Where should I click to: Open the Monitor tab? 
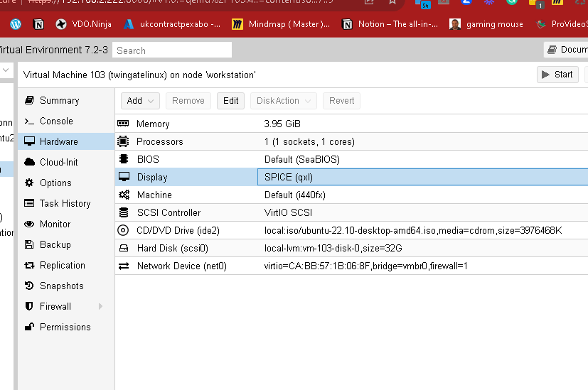click(66, 224)
